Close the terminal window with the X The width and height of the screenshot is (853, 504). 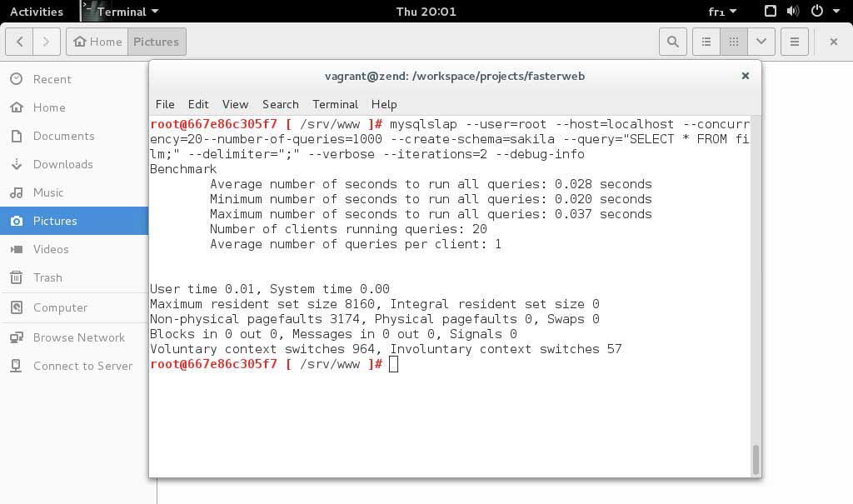746,76
